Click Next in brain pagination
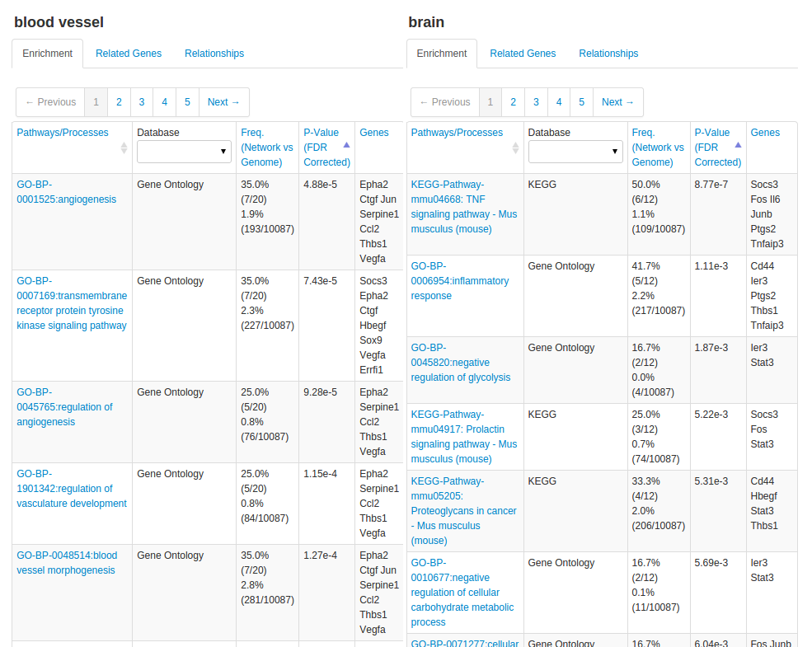Image resolution: width=812 pixels, height=647 pixels. (617, 102)
